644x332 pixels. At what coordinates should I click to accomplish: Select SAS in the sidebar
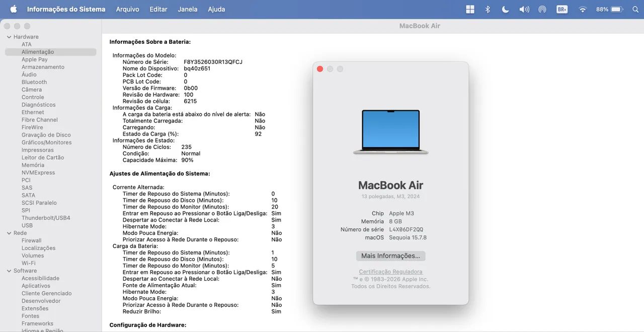click(27, 188)
